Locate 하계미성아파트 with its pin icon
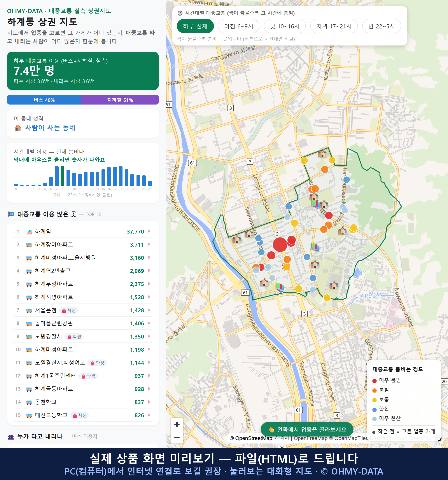Screen dimensions: 448x480 tap(149, 350)
